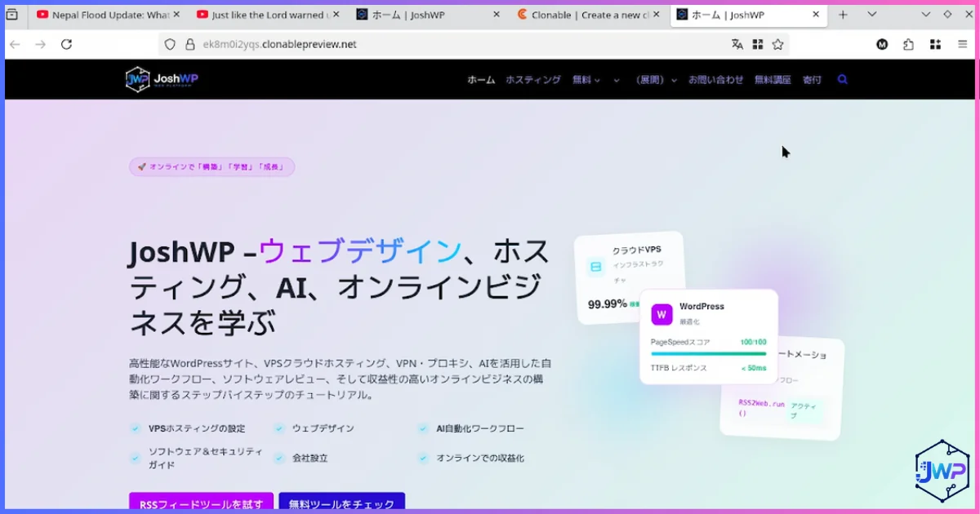
Task: Click the オンラインでの収益化 check item
Action: (x=470, y=459)
